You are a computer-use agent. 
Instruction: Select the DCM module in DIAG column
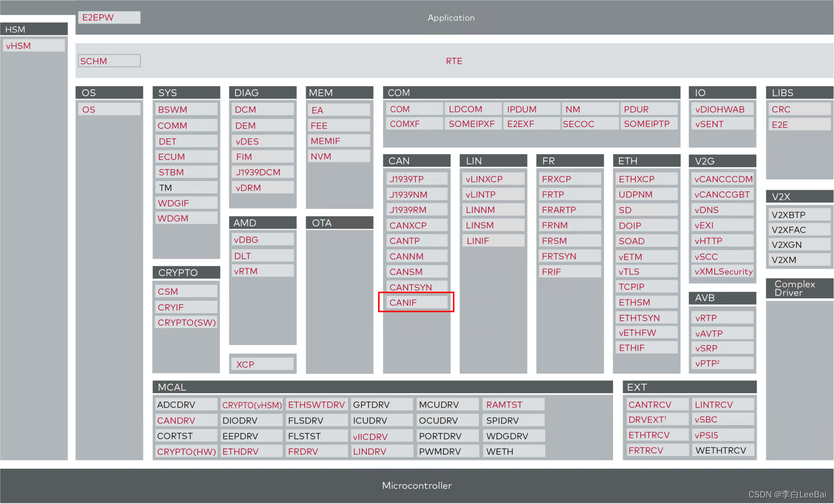click(x=262, y=109)
